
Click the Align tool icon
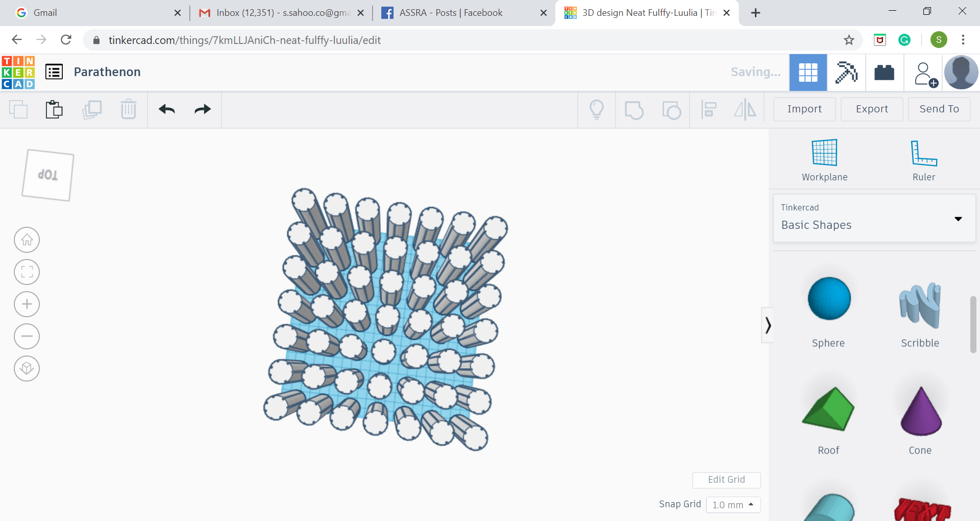(x=708, y=110)
